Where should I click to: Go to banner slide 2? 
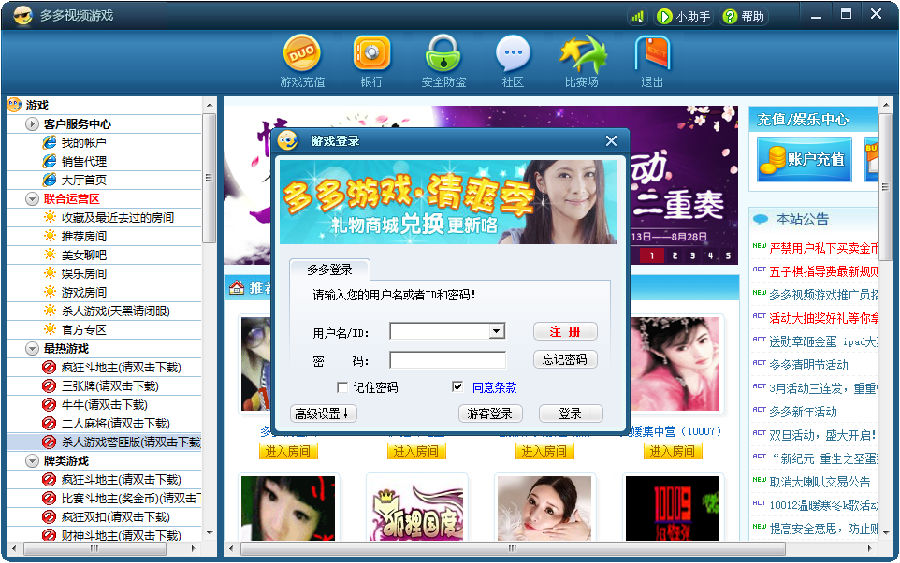click(x=674, y=256)
